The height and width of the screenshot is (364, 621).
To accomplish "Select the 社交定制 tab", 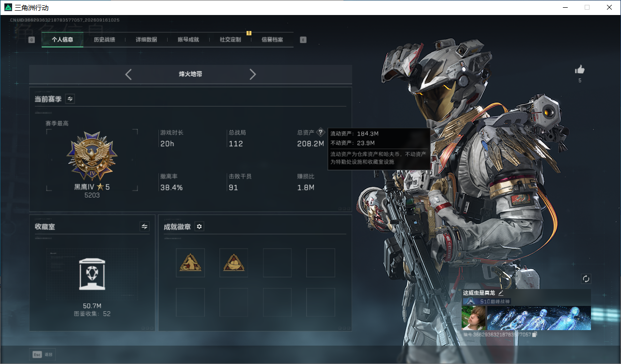I will point(230,40).
